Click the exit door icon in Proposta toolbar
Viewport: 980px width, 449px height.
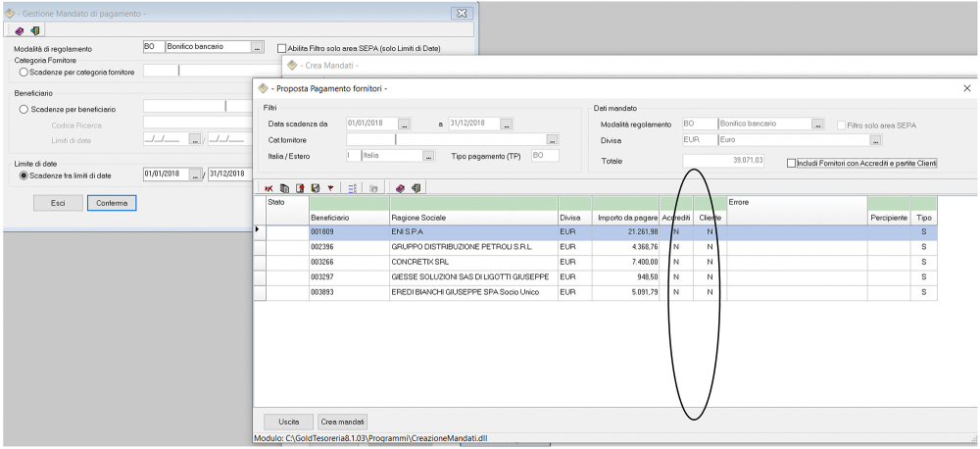[416, 186]
